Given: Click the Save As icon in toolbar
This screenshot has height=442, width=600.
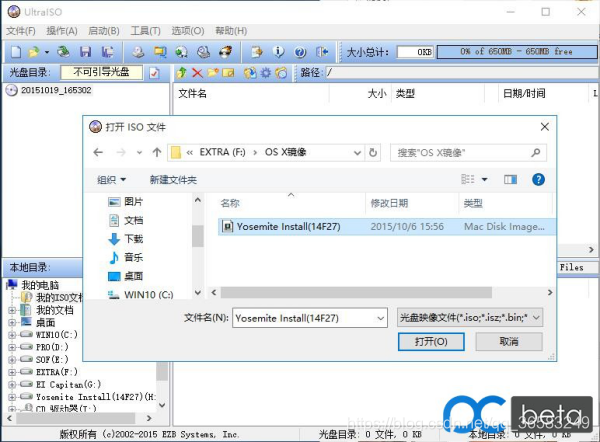Looking at the screenshot, I should (108, 52).
